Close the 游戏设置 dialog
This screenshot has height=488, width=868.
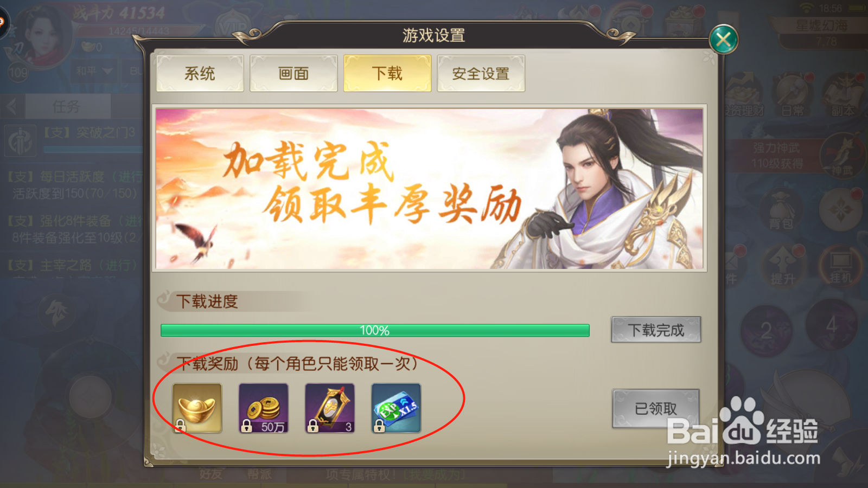click(x=723, y=40)
